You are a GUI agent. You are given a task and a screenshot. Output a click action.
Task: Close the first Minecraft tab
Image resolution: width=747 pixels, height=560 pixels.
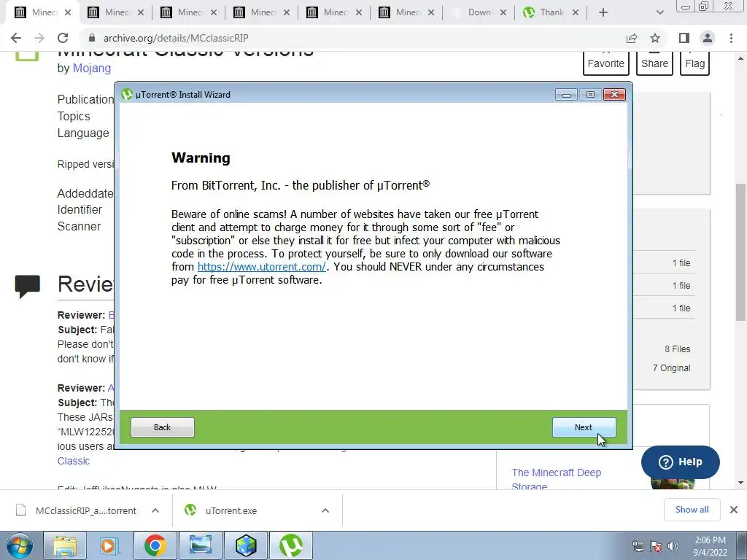pyautogui.click(x=68, y=12)
